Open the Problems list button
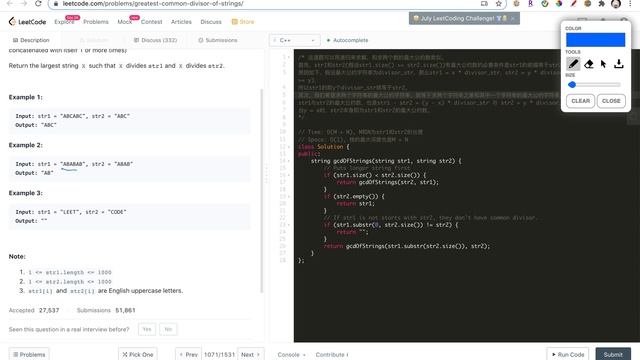The height and width of the screenshot is (360, 640). pyautogui.click(x=29, y=354)
